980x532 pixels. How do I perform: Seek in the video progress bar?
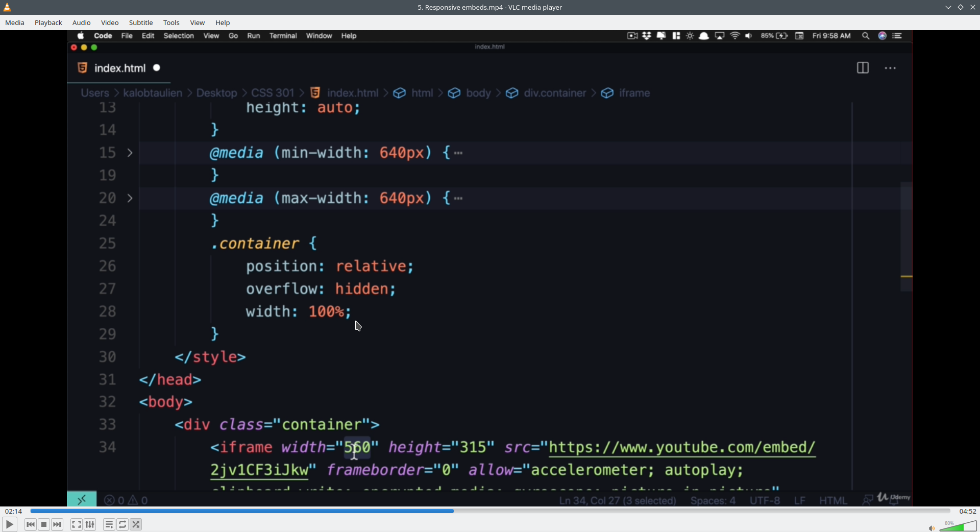coord(490,511)
